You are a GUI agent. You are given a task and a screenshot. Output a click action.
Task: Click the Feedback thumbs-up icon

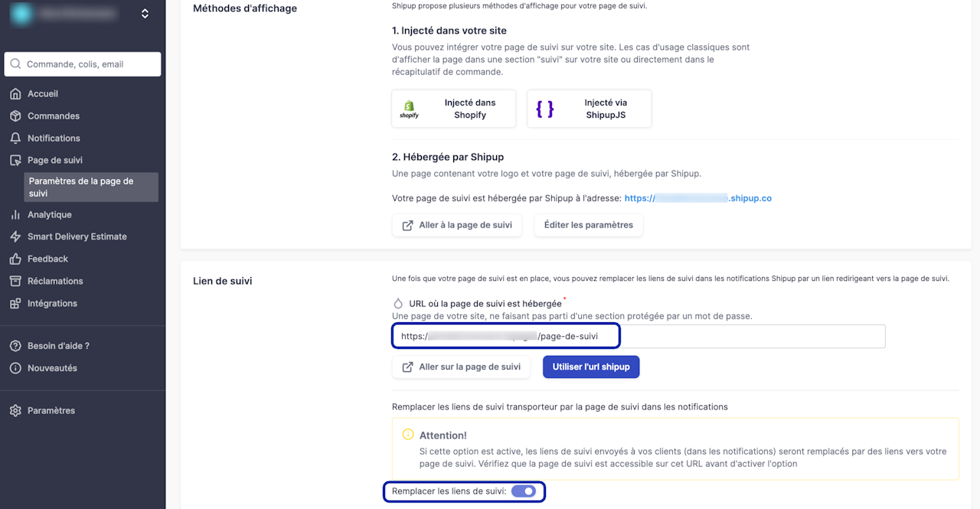15,259
